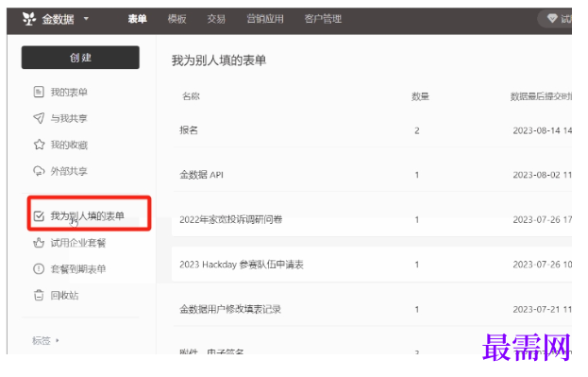Open 外部共享 in sidebar

click(69, 171)
